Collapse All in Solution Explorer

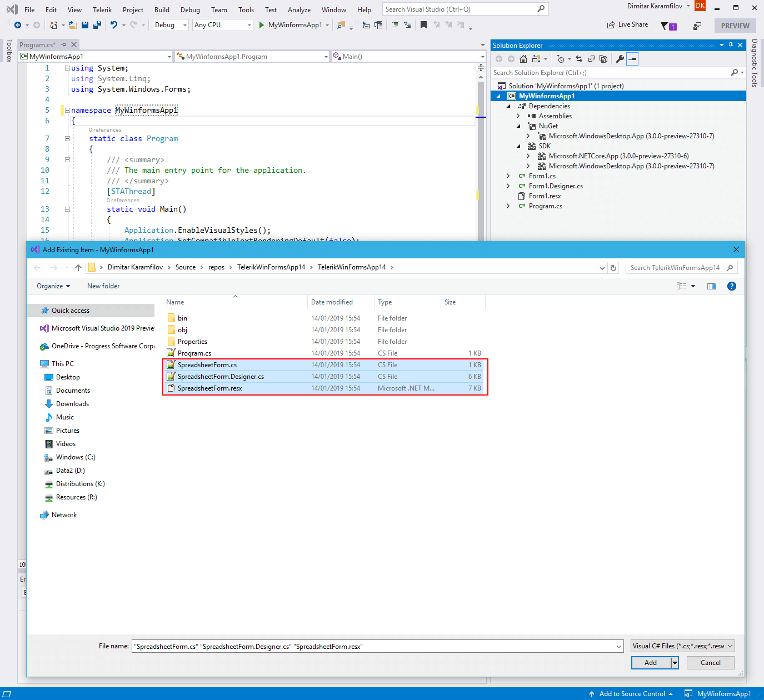click(x=591, y=59)
